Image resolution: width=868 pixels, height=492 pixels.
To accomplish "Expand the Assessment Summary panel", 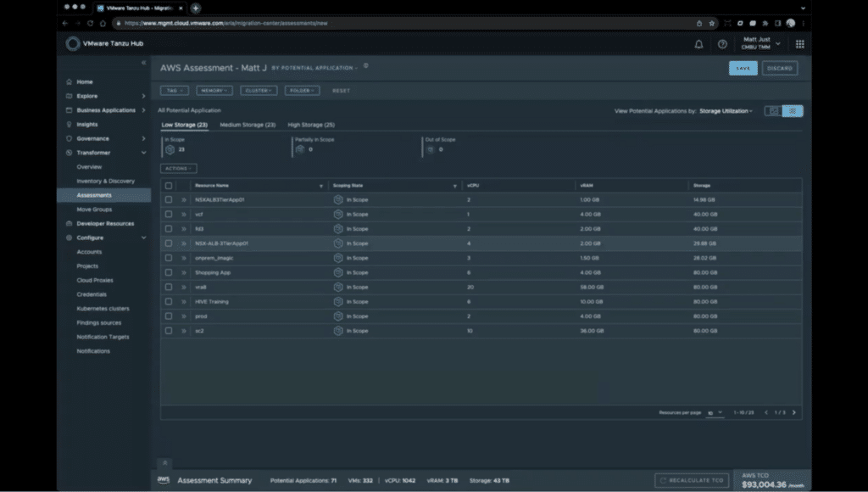I will pyautogui.click(x=164, y=462).
